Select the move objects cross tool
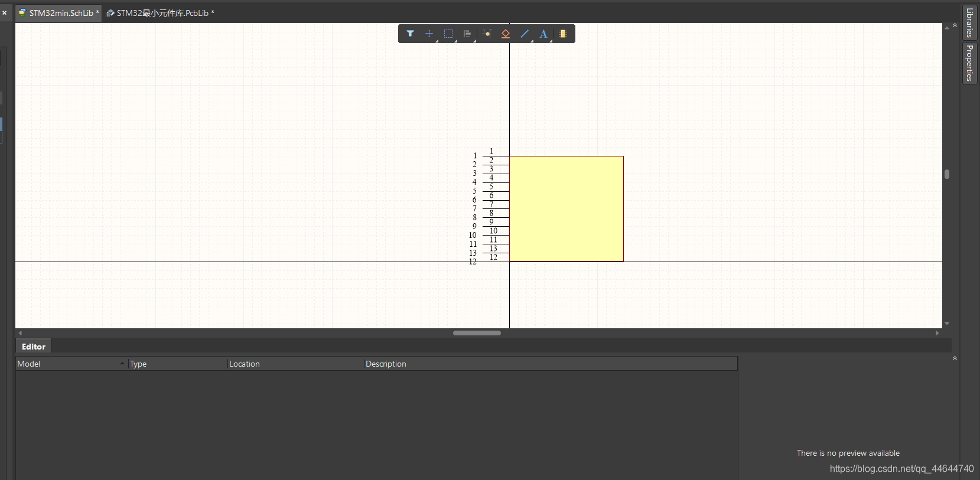Image resolution: width=980 pixels, height=480 pixels. coord(429,34)
